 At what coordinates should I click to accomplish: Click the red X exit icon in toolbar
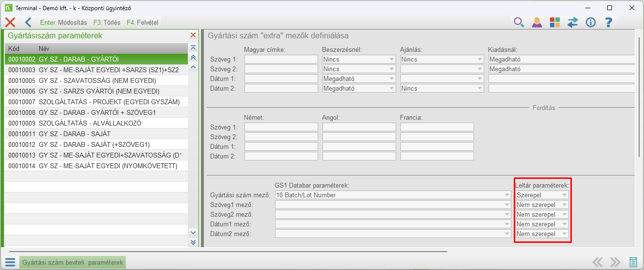[10, 22]
